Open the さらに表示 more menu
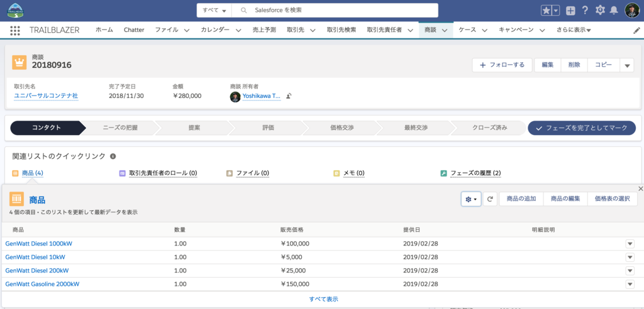Image resolution: width=644 pixels, height=309 pixels. [x=574, y=30]
